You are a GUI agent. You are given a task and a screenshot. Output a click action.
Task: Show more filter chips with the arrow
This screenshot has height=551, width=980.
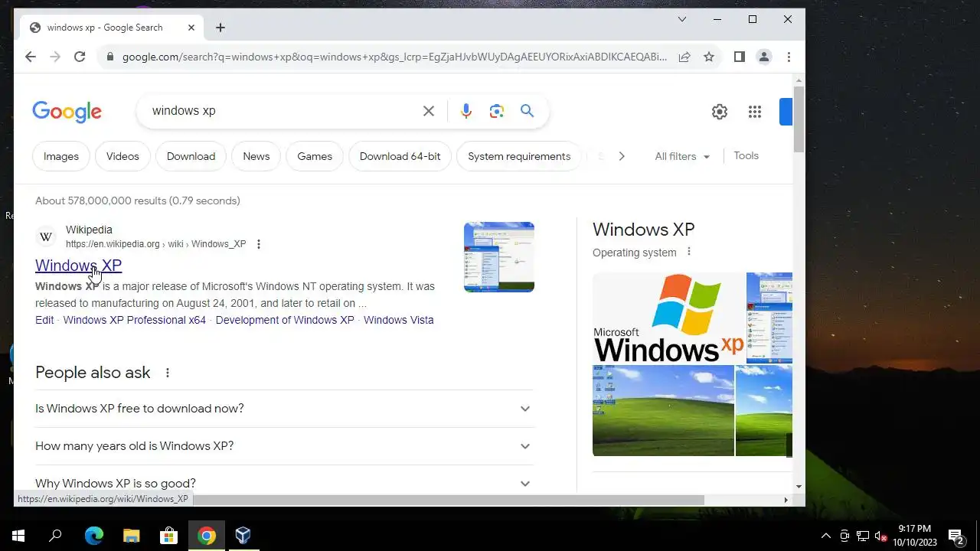tap(622, 156)
